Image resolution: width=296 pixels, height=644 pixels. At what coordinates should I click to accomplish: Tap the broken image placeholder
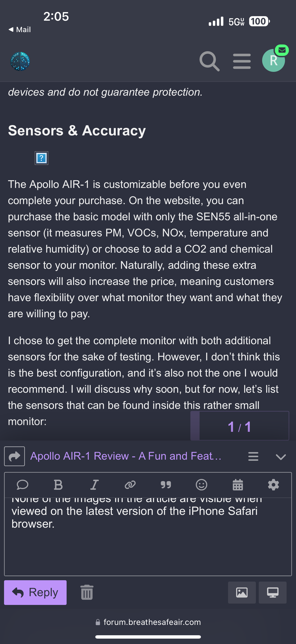click(41, 158)
